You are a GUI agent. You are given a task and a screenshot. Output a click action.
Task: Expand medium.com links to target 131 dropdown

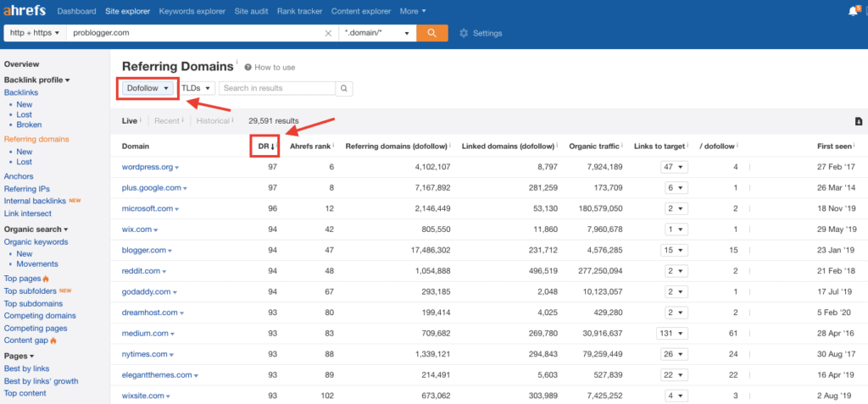(x=672, y=333)
